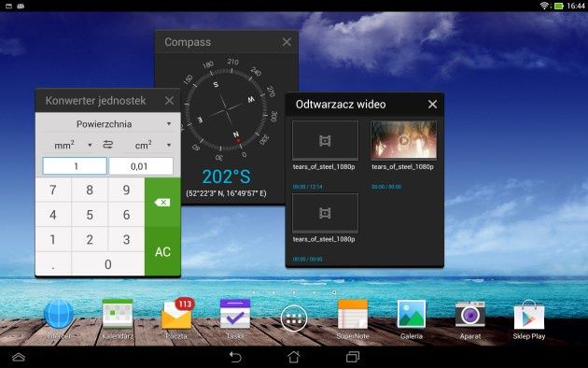Tap digit 5 on converter keypad
588x368 pixels.
point(90,215)
